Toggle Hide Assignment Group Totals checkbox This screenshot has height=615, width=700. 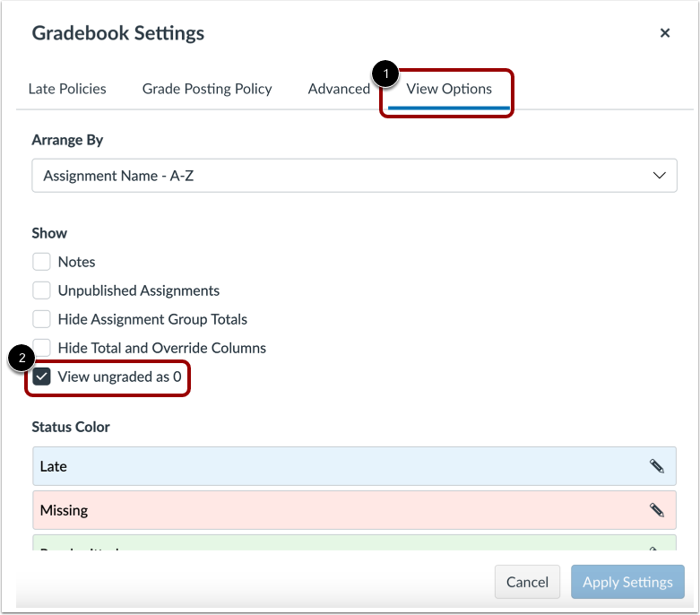click(x=41, y=319)
